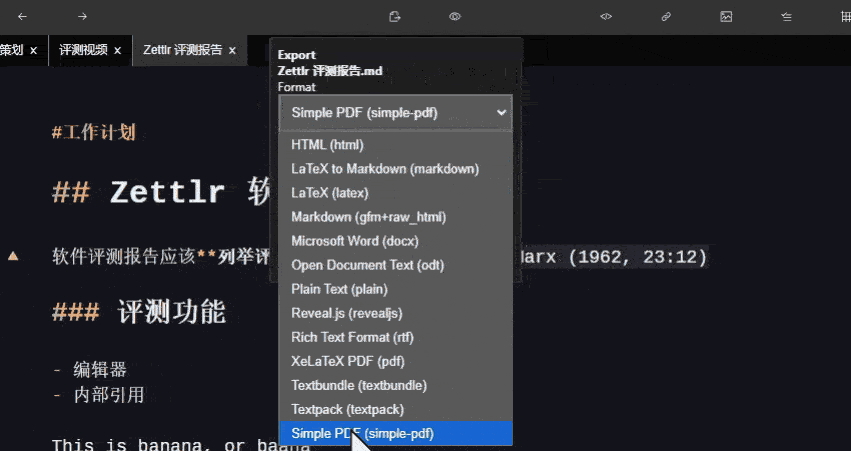Select LaTeX (latex) format
This screenshot has width=851, height=451.
click(x=396, y=193)
